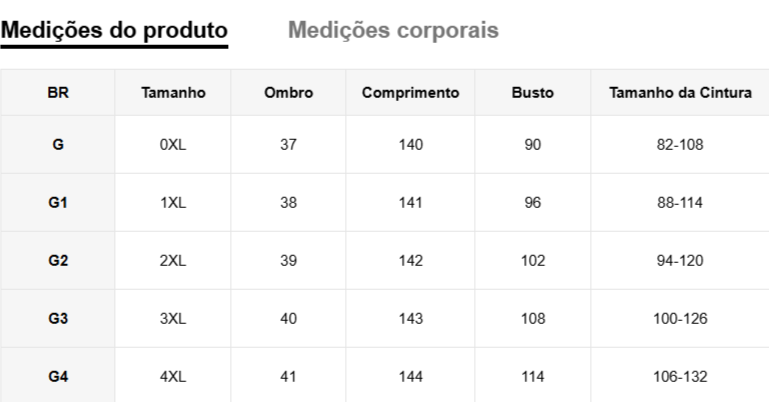The width and height of the screenshot is (769, 402).
Task: Click the 114 bust value
Action: (533, 377)
